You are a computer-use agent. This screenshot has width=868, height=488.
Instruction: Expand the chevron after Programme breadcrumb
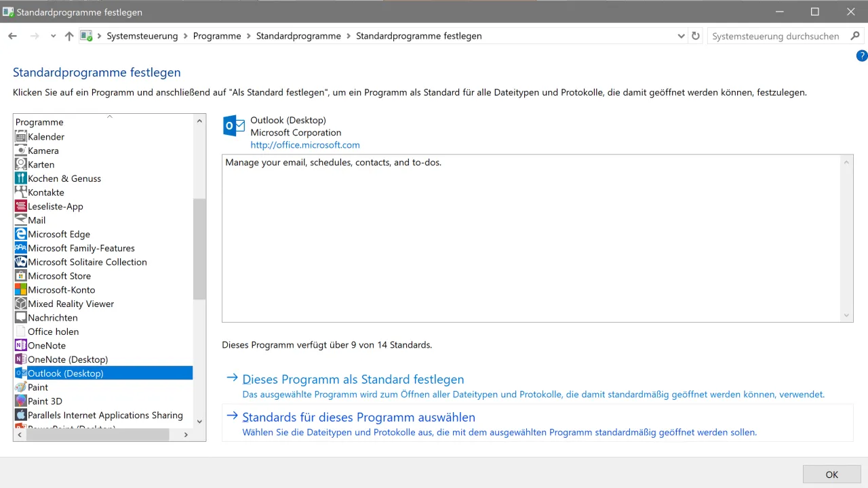coord(248,36)
